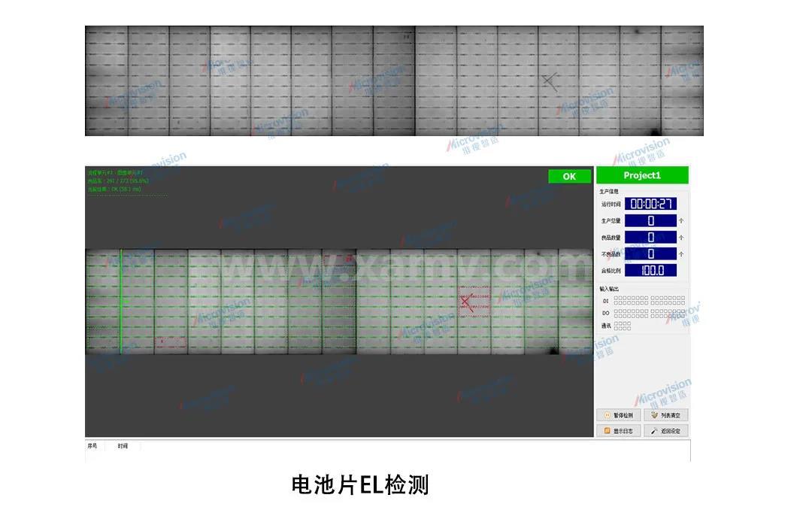Image resolution: width=812 pixels, height=528 pixels.
Task: Select the red dashed defect region bottom-left cell
Action: pos(171,342)
